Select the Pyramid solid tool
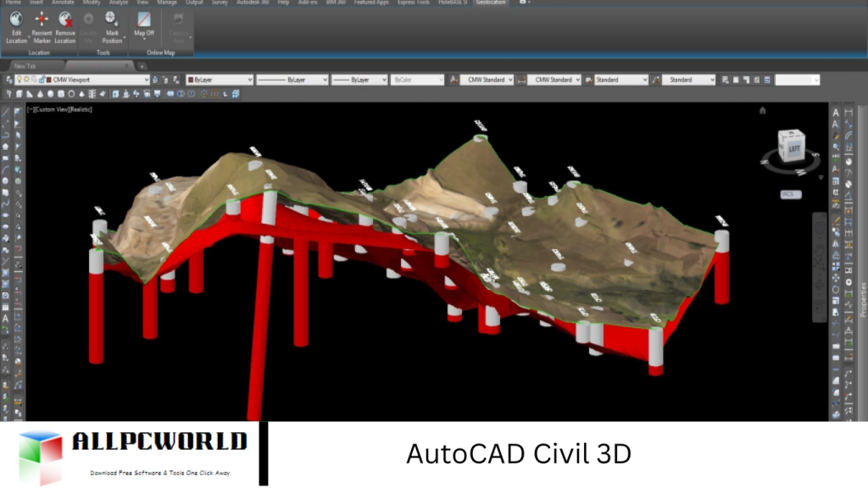Screen dimensions: 868x488 pos(82,94)
